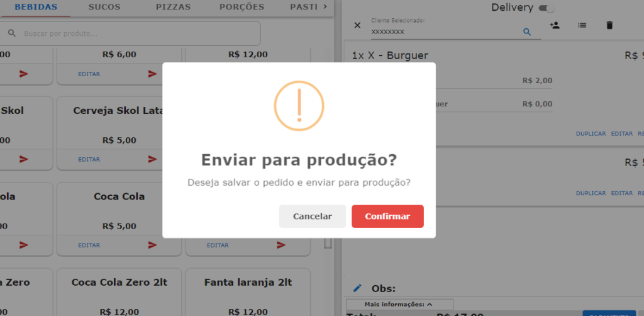
Task: Select the Fanta laranja 2lt card
Action: click(248, 292)
